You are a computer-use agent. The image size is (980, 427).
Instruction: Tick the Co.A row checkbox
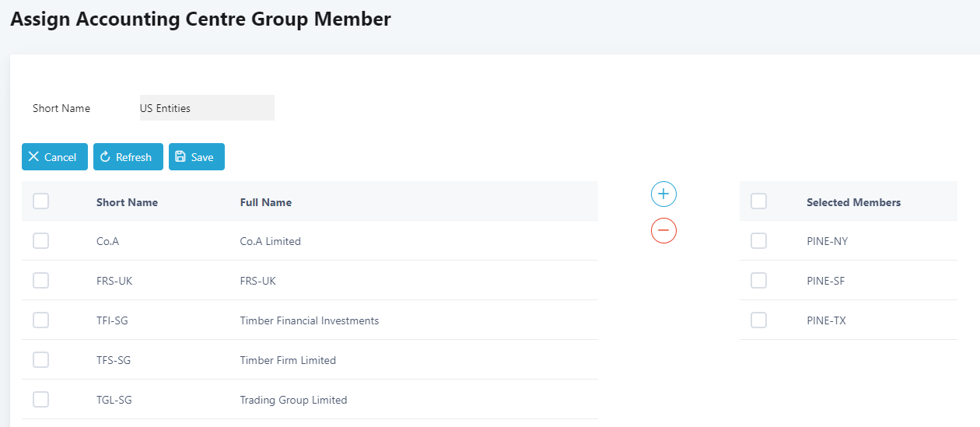(x=41, y=241)
